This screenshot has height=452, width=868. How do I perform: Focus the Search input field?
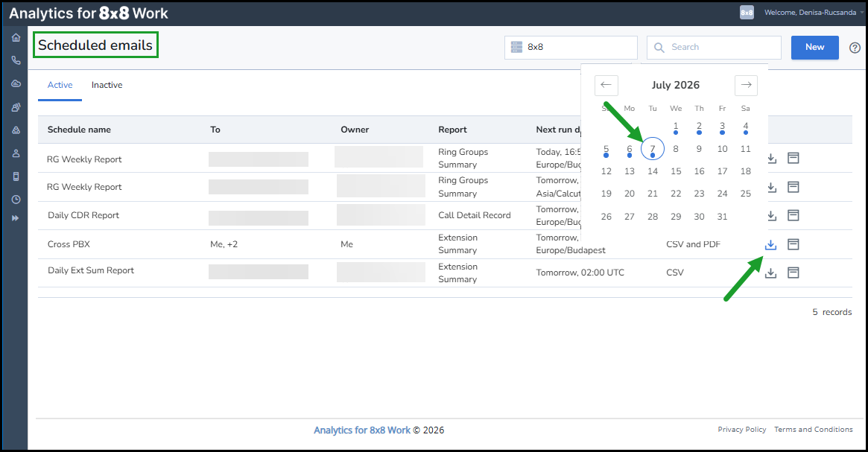[714, 48]
